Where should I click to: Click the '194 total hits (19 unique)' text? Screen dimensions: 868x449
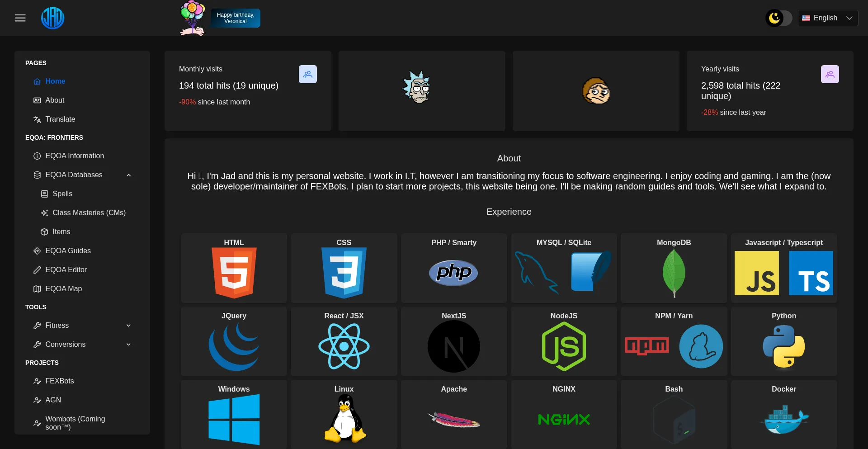[x=229, y=85]
